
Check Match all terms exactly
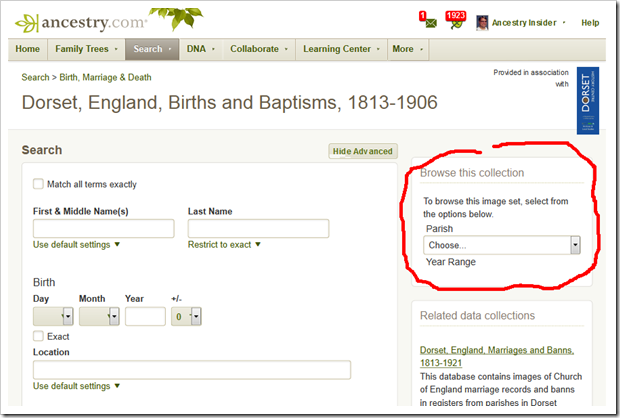[x=38, y=184]
